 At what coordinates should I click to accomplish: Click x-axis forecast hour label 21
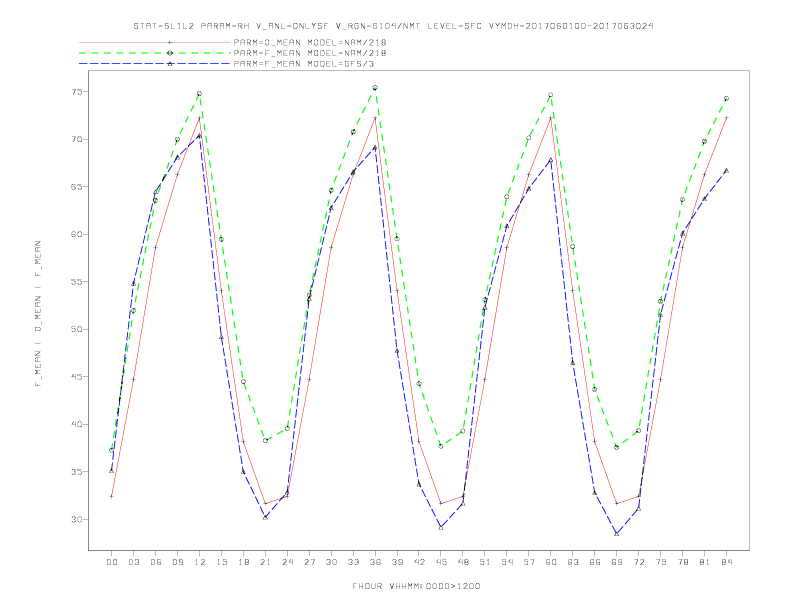coord(265,562)
